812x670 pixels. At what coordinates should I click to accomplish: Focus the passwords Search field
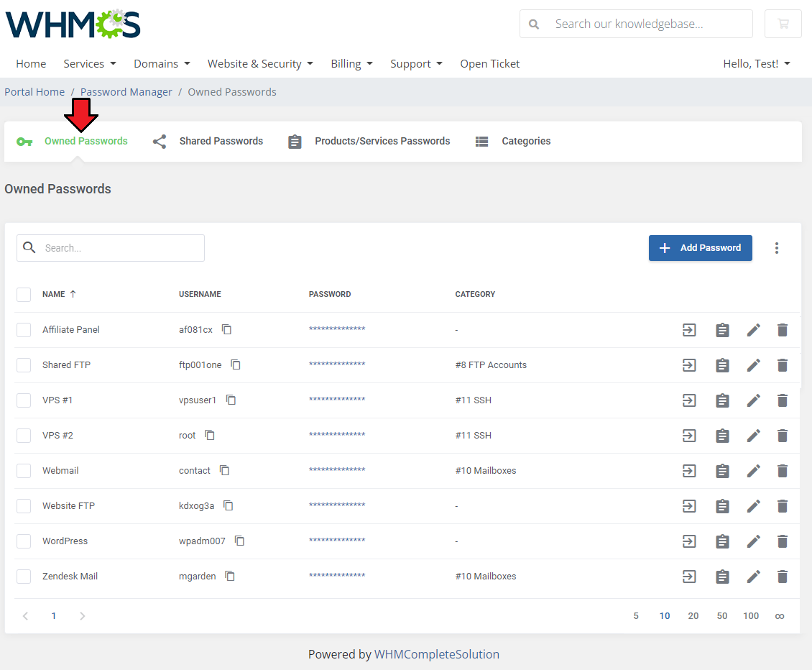coord(111,248)
